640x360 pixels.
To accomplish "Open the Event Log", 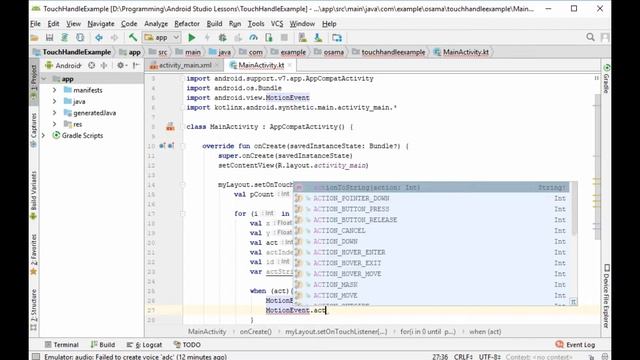I will [576, 344].
